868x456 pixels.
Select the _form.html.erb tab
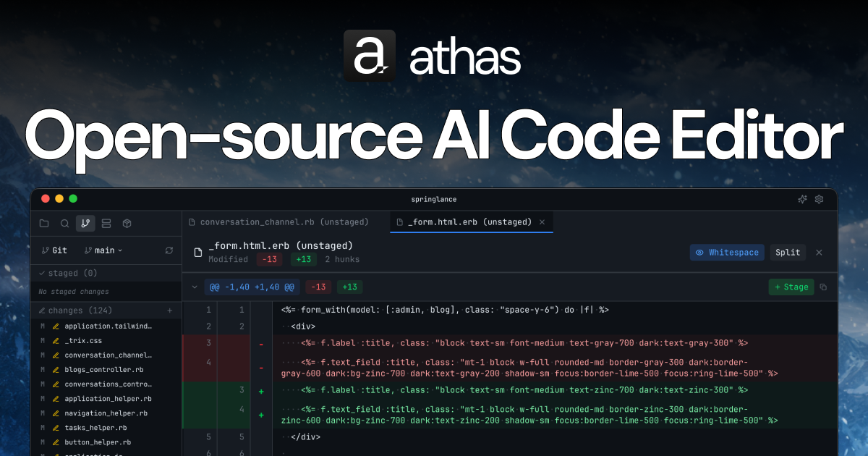tap(464, 221)
